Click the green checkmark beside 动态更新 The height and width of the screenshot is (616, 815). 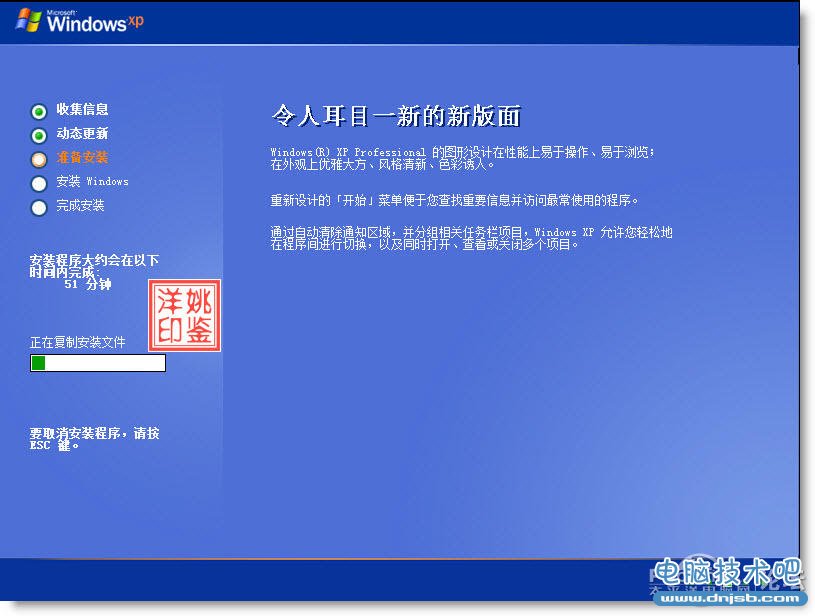click(x=38, y=134)
